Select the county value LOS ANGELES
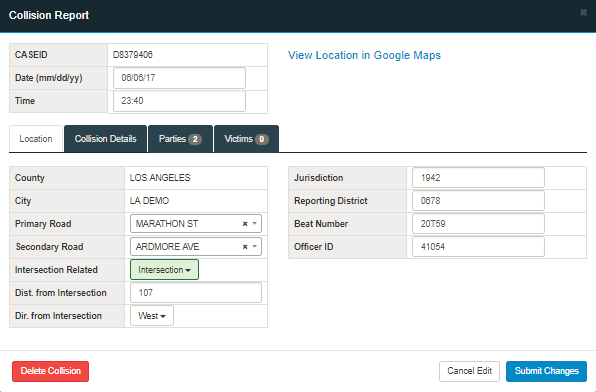The height and width of the screenshot is (392, 596). (x=160, y=178)
